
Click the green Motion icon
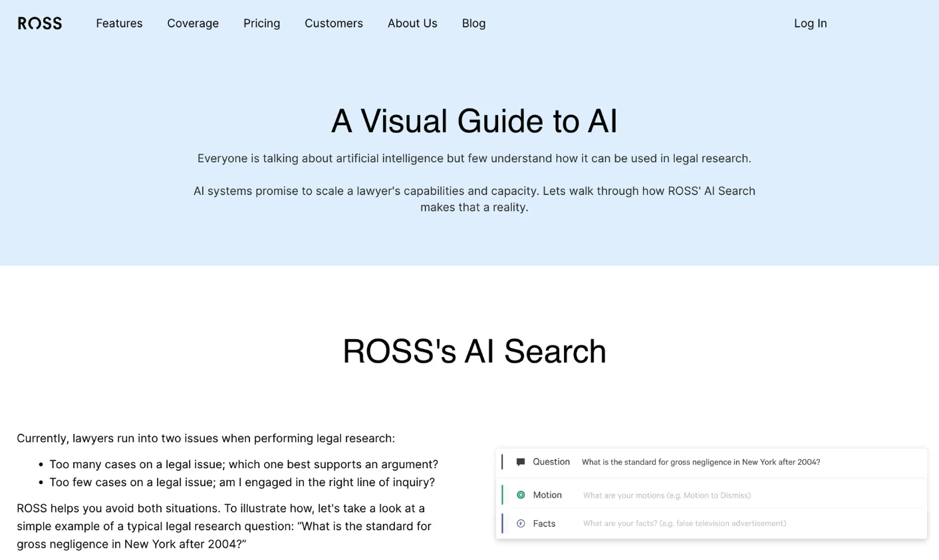click(521, 495)
